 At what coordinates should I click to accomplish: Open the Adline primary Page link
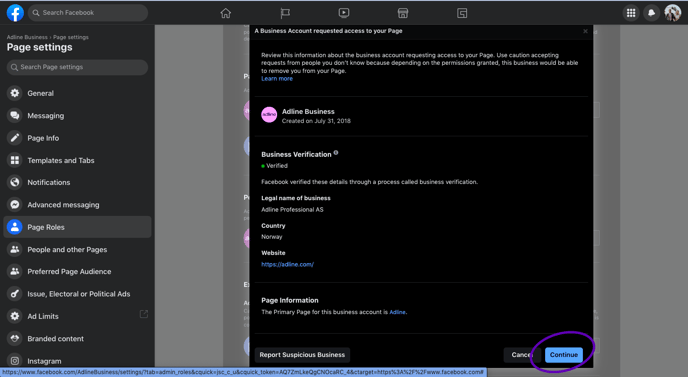coord(397,312)
